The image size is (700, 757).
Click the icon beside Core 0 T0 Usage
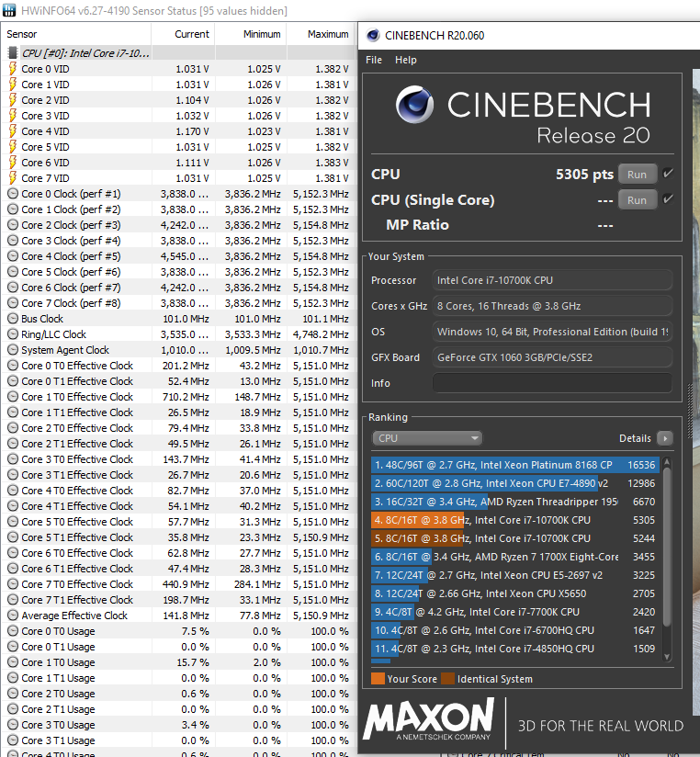pyautogui.click(x=13, y=631)
